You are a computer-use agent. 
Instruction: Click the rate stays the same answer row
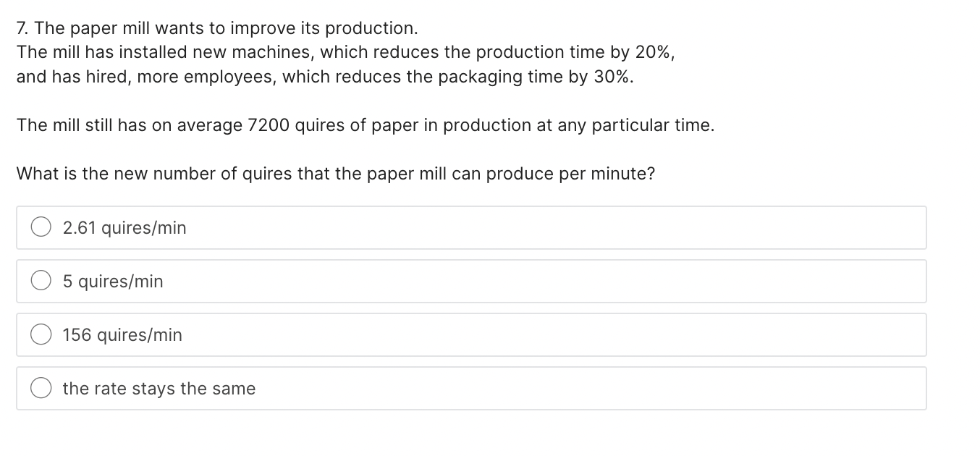click(x=470, y=388)
